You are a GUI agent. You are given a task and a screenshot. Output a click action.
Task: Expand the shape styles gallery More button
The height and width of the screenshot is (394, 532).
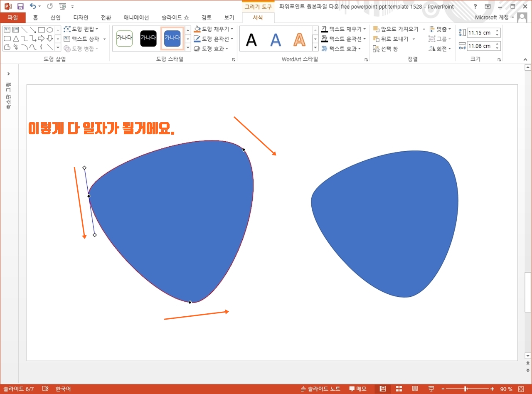point(188,47)
